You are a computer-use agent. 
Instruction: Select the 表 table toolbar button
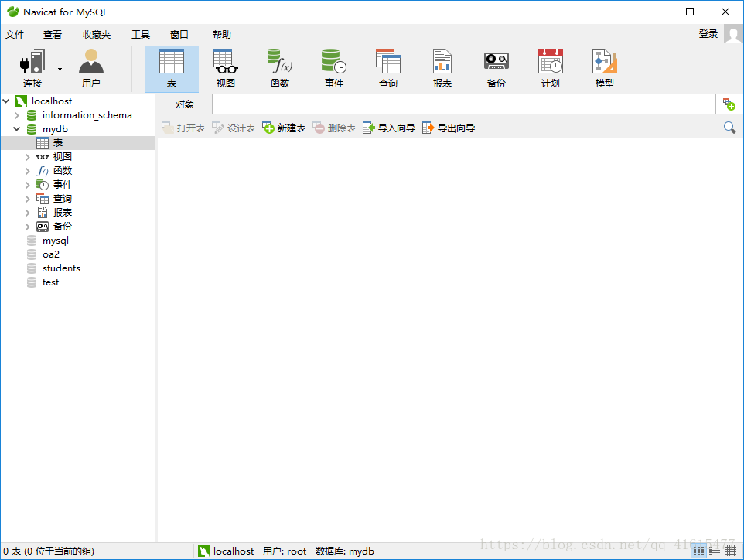coord(171,69)
